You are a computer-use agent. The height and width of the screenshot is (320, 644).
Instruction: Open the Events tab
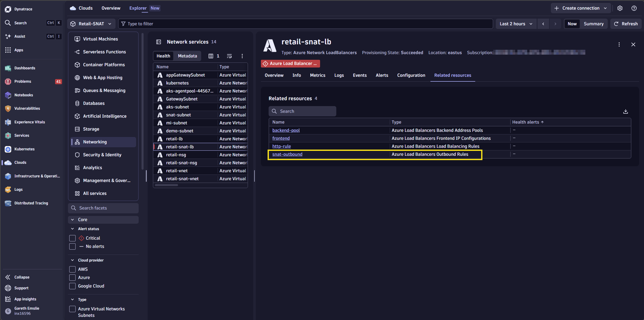tap(360, 75)
